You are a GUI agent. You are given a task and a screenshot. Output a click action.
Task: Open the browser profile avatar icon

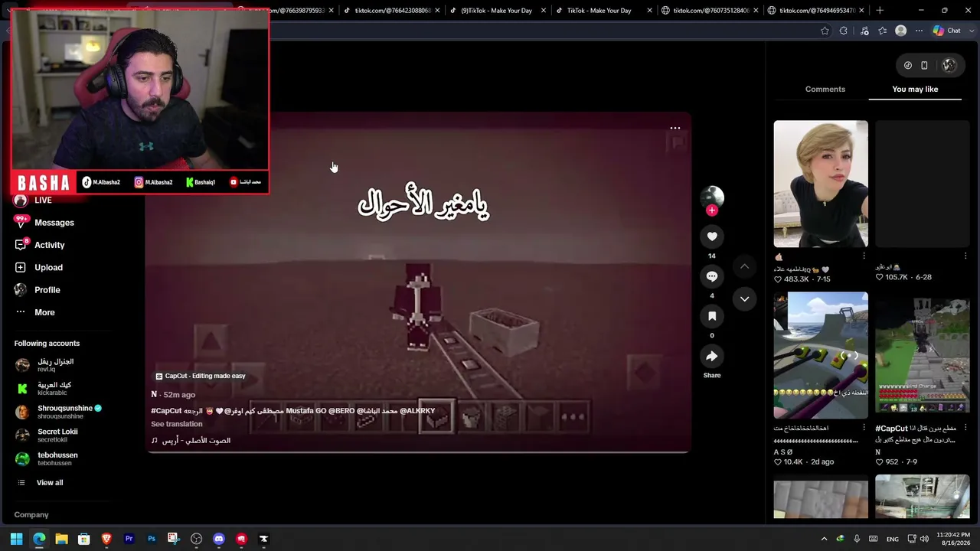(901, 31)
